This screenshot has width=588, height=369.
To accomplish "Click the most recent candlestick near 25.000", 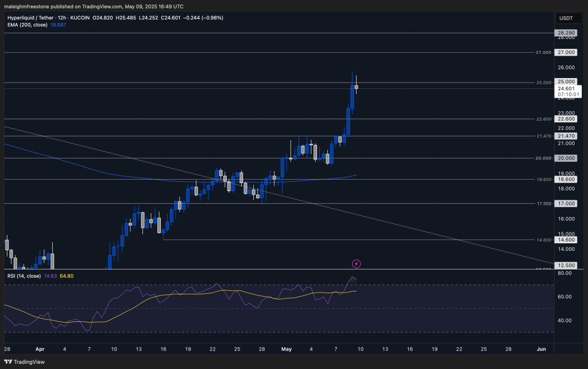I will pyautogui.click(x=357, y=87).
